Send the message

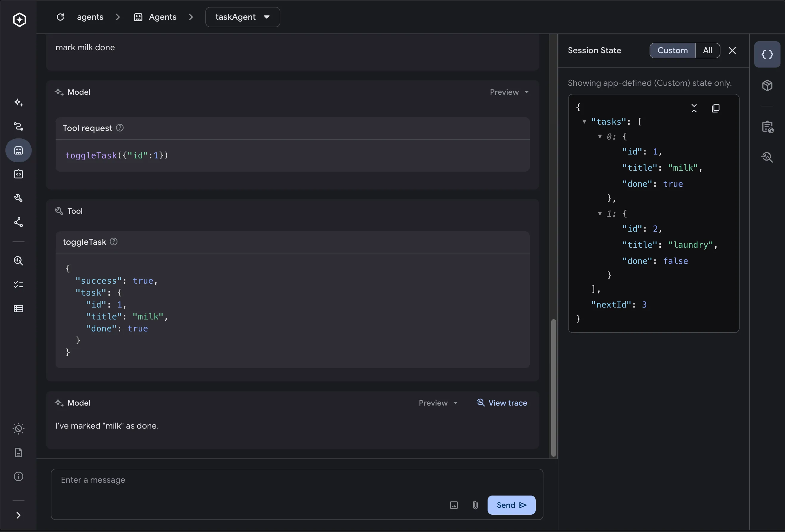click(511, 505)
